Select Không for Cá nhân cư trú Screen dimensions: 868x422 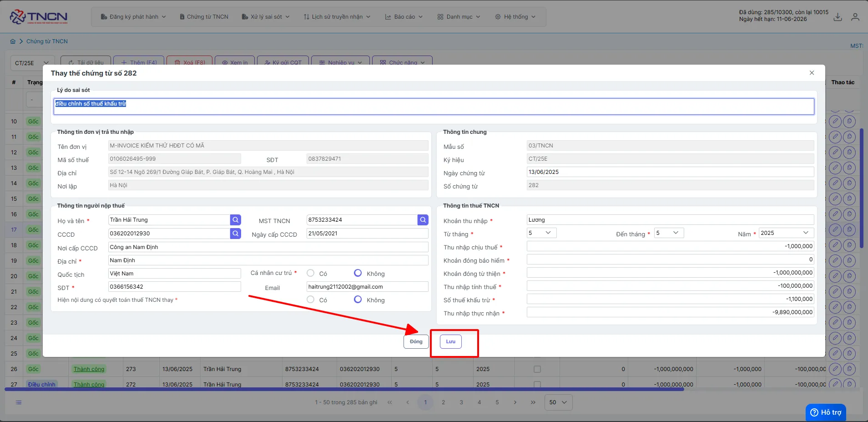pyautogui.click(x=358, y=273)
